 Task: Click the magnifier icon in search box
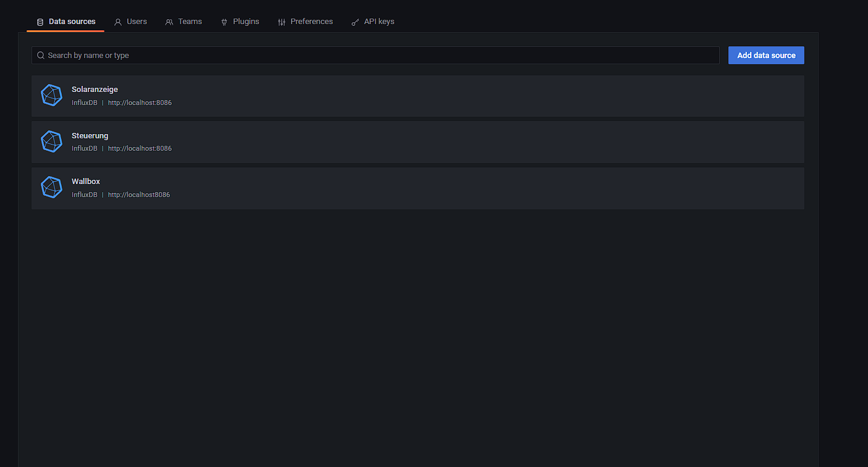[41, 56]
